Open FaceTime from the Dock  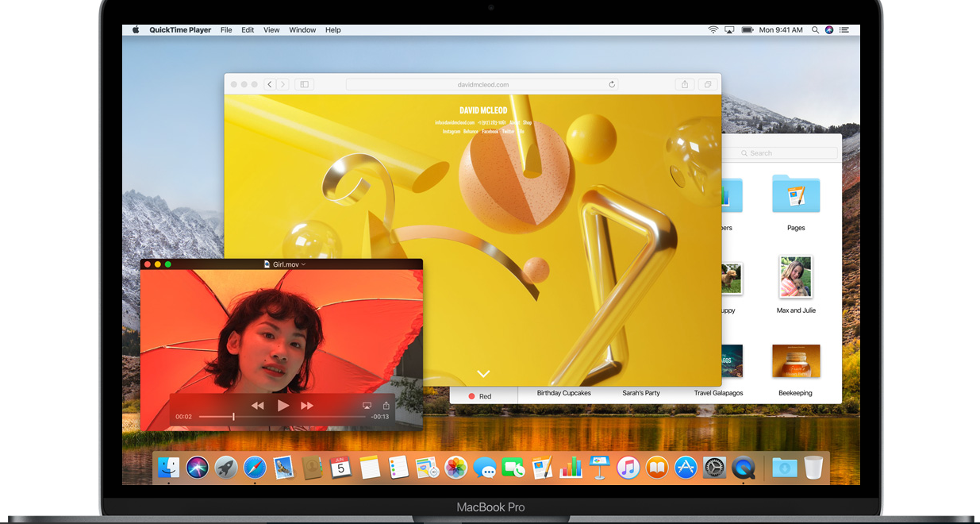coord(513,468)
